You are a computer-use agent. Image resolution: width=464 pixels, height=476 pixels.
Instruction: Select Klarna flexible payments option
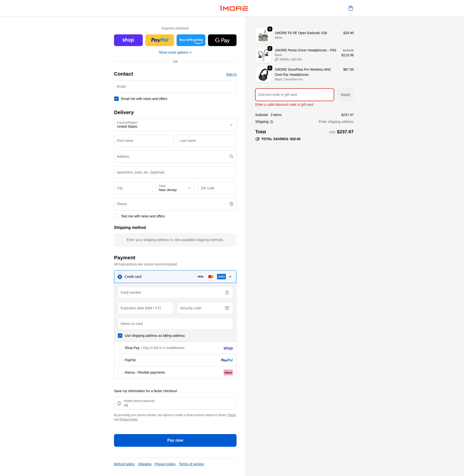tap(120, 372)
